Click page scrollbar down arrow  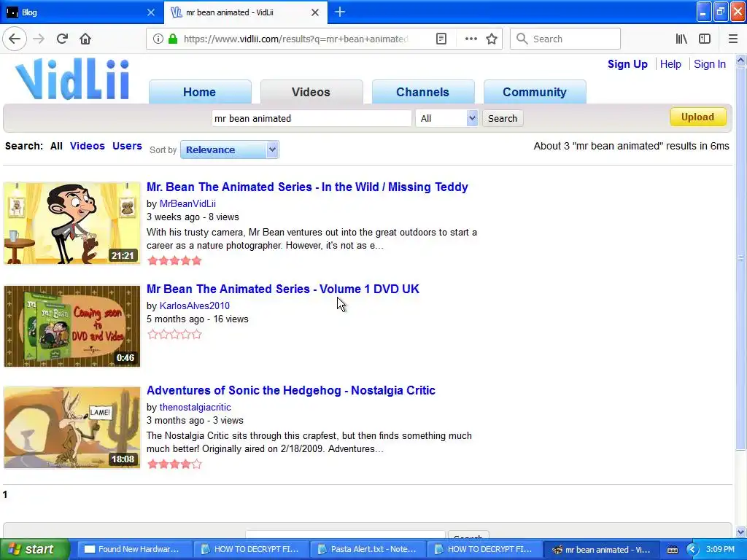[x=741, y=532]
